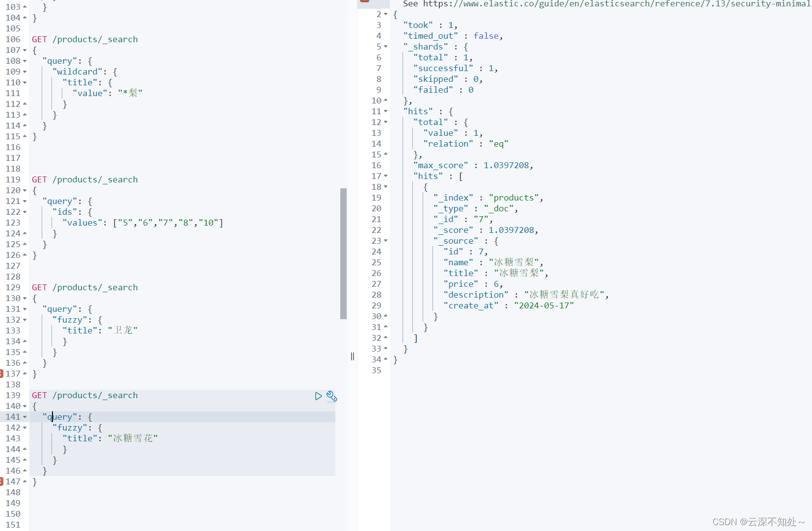The height and width of the screenshot is (531, 812).
Task: Fold the total object at output line 12
Action: tap(385, 122)
